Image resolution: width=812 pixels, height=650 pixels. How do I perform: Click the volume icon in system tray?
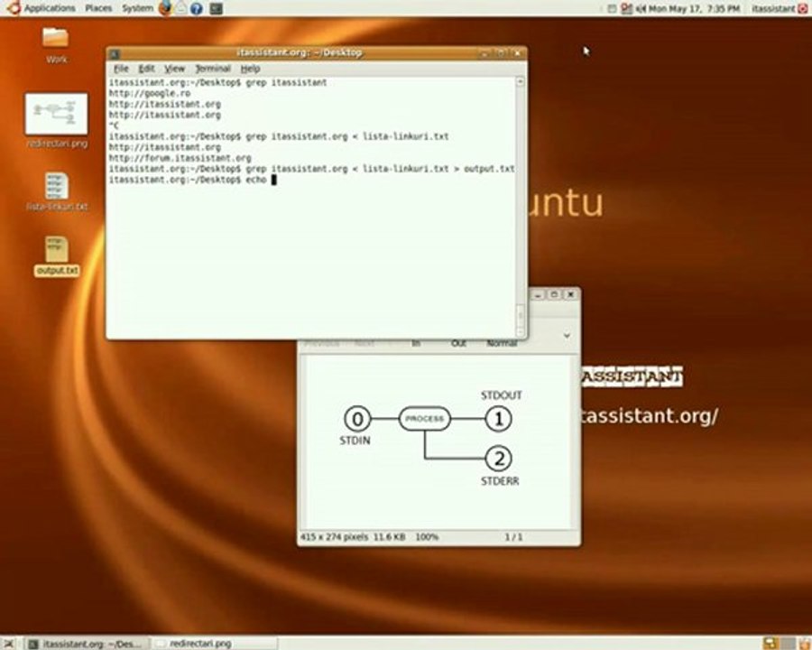(x=640, y=8)
